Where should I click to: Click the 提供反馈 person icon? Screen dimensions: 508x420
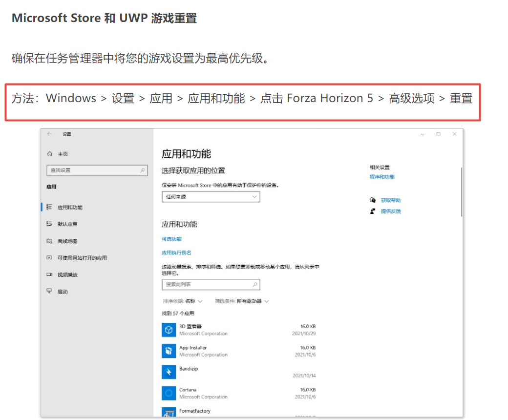coord(373,211)
